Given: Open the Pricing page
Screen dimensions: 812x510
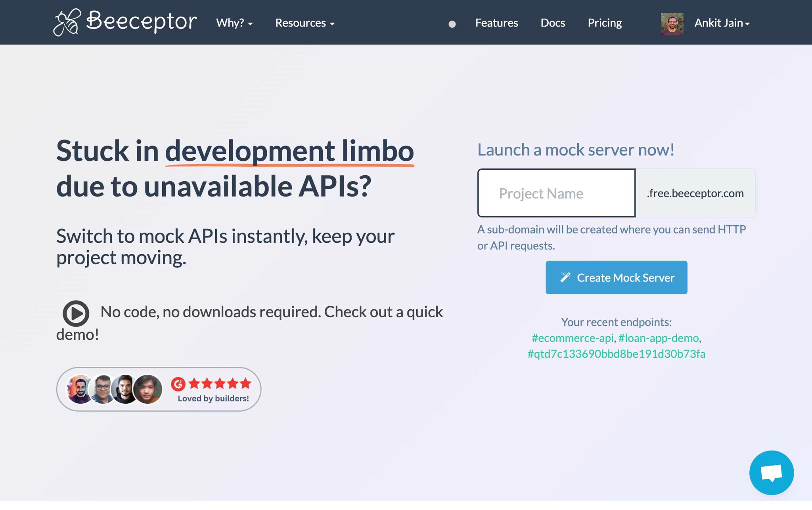Looking at the screenshot, I should pyautogui.click(x=605, y=23).
